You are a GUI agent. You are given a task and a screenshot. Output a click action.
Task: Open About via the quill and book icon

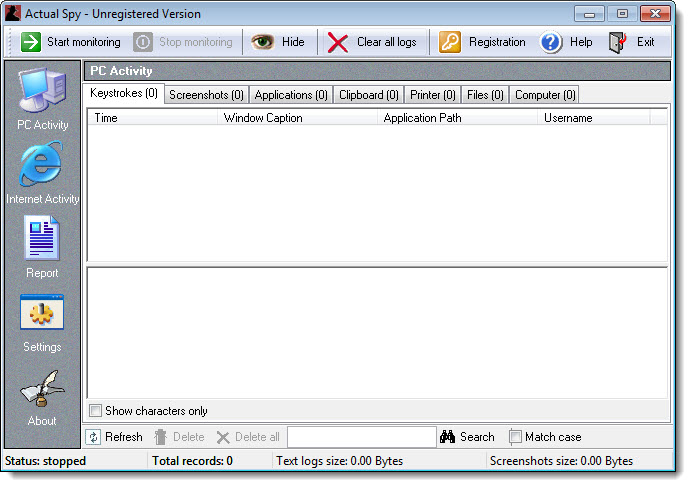[42, 388]
